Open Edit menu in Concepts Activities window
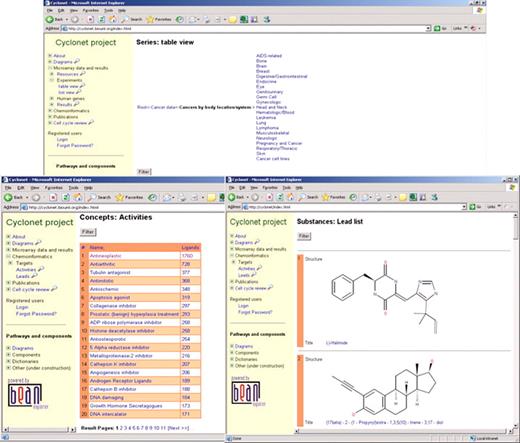This screenshot has width=520, height=443. [x=21, y=188]
